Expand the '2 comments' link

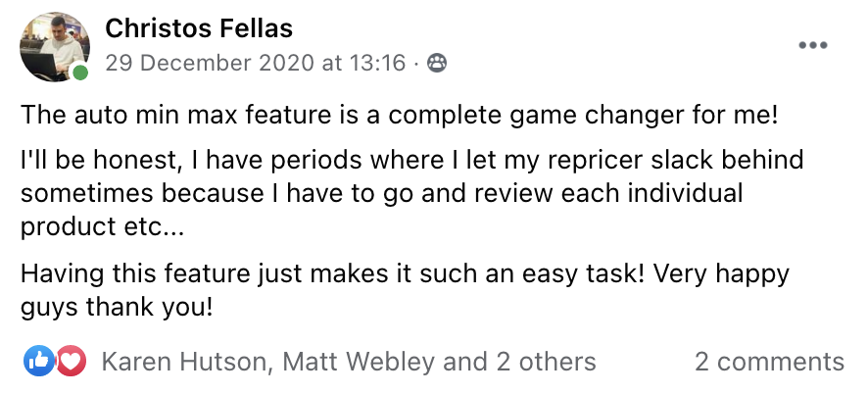(769, 362)
